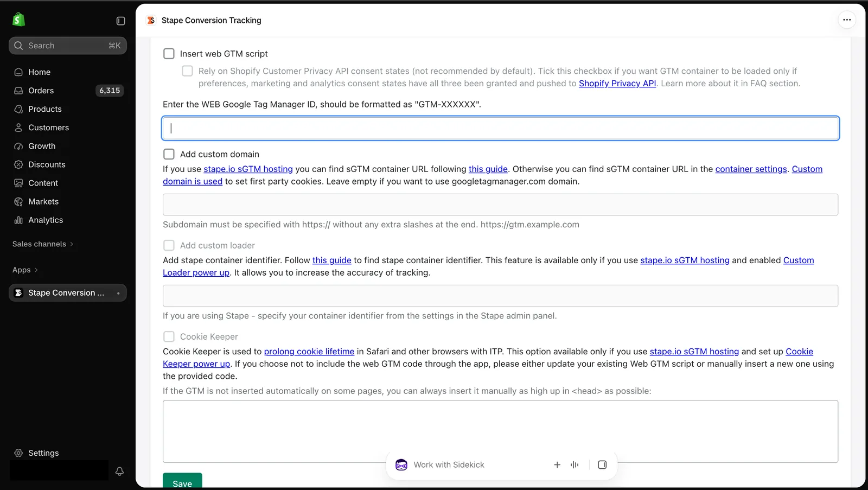Click the plus icon in Sidekick bar
Viewport: 868px width, 490px height.
coord(557,464)
